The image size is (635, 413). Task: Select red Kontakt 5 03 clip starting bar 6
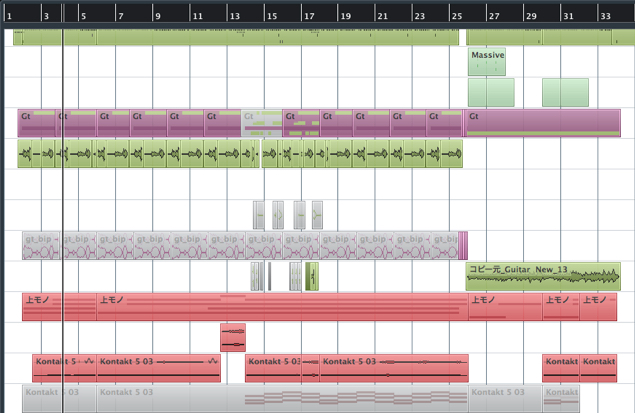tap(159, 368)
